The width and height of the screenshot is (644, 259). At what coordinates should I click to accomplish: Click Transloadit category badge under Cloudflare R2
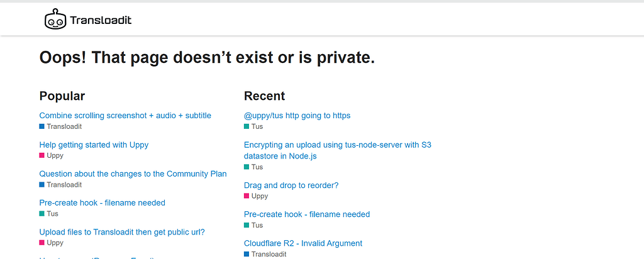265,254
